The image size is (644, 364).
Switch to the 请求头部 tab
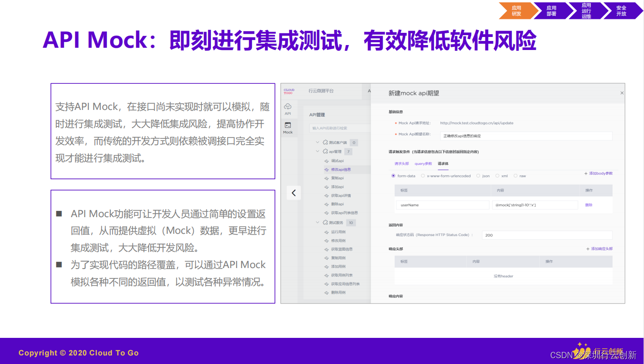tap(402, 164)
